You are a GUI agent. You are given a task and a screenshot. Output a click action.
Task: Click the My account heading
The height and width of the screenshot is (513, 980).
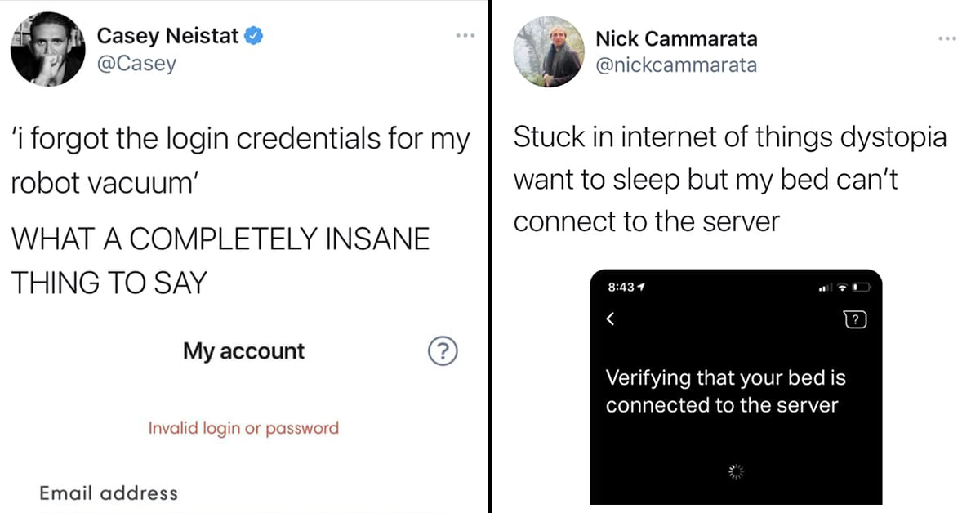pyautogui.click(x=243, y=351)
